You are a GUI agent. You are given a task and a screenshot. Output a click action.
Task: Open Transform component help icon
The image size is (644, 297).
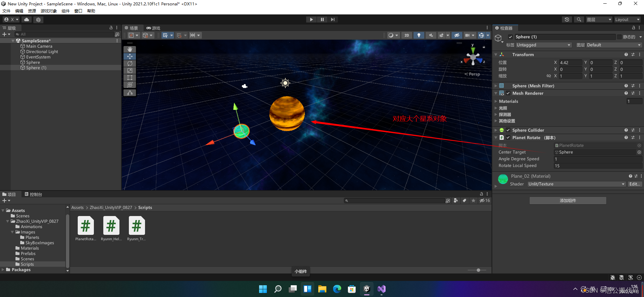tap(626, 54)
